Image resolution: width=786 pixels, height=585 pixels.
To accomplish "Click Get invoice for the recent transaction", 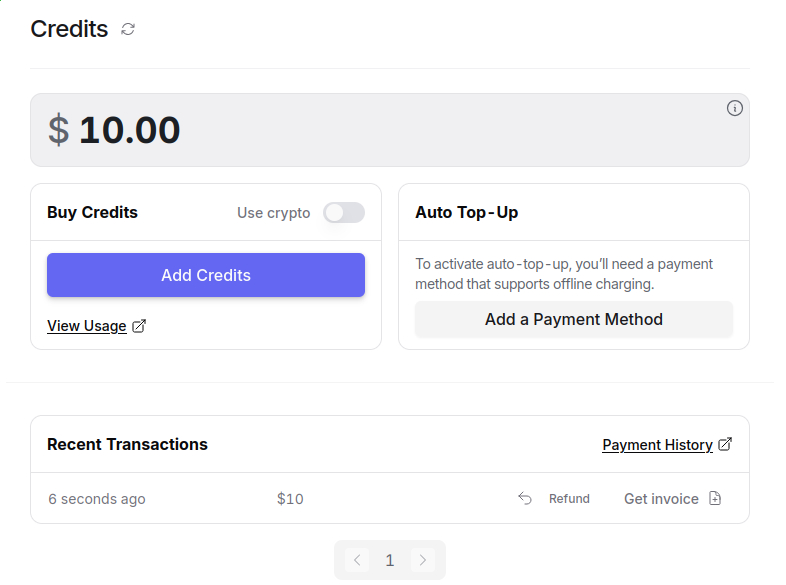I will [x=661, y=498].
